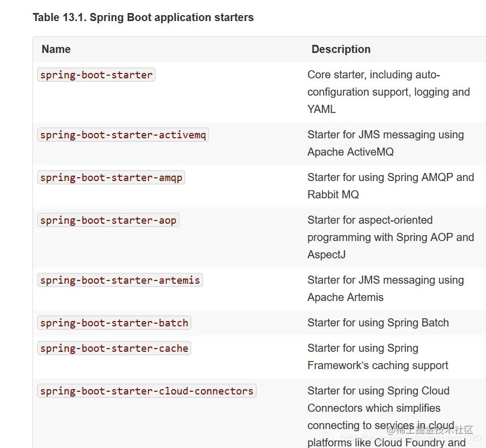Select the spring-boot-starter-amqp entry
The height and width of the screenshot is (448, 486).
[111, 178]
